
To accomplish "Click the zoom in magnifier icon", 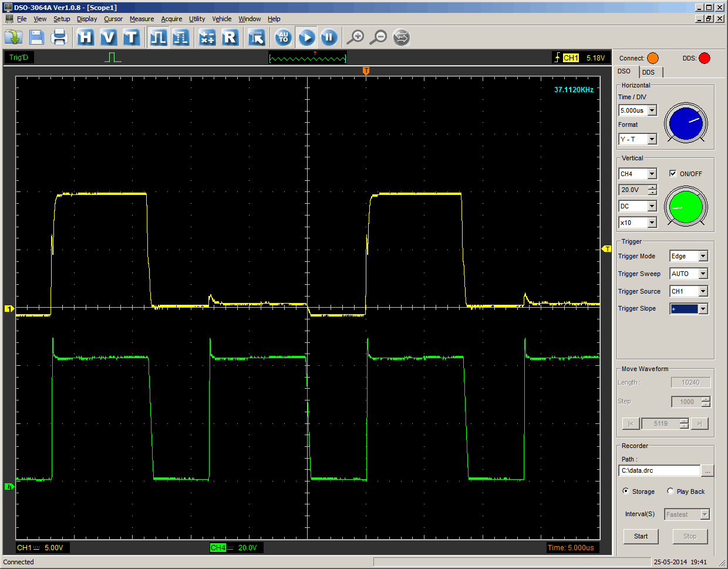I will click(355, 38).
